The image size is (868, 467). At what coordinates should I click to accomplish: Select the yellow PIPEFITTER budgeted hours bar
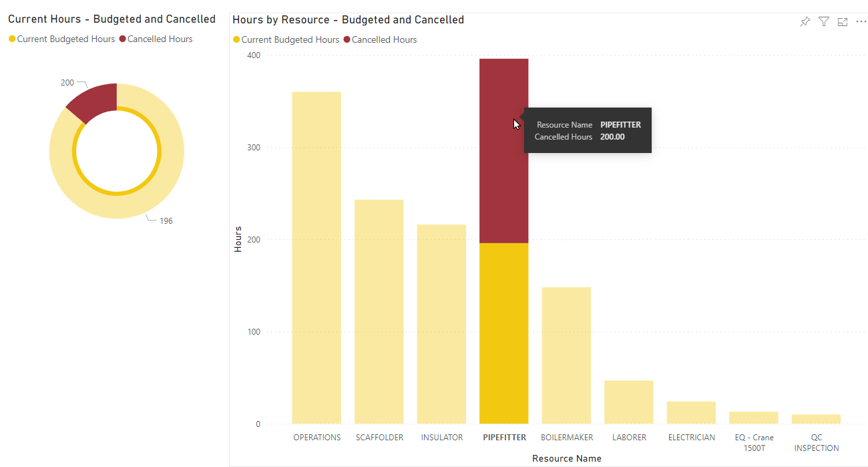(x=503, y=334)
